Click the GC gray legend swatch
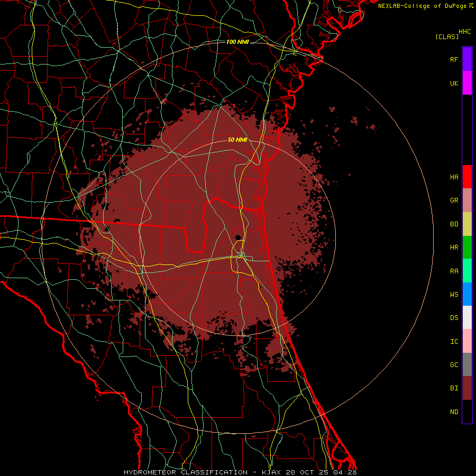 467,364
